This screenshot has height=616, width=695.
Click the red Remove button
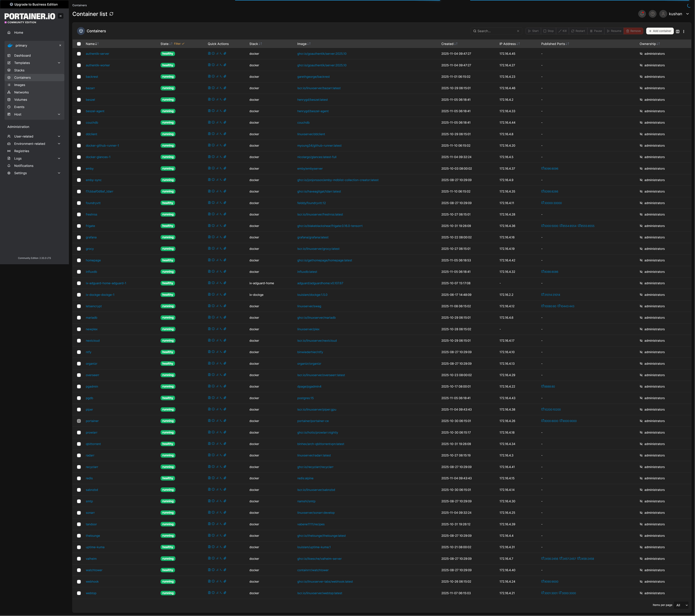click(634, 31)
